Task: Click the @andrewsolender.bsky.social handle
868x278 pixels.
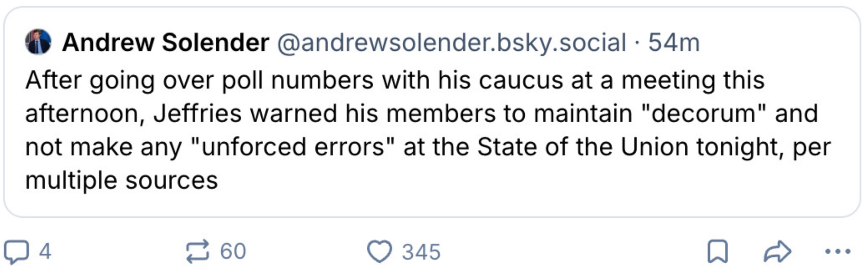Action: click(451, 43)
